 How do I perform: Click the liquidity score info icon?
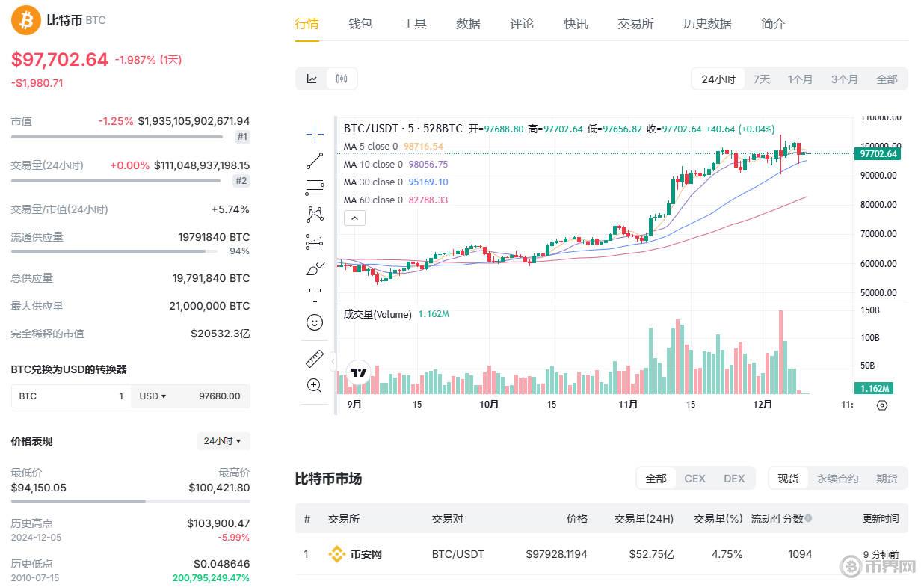point(808,518)
